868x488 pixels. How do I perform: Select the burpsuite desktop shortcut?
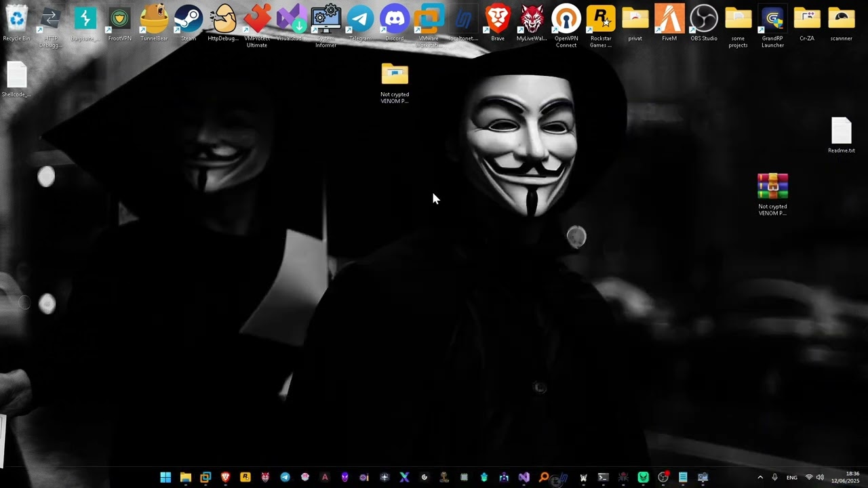85,23
